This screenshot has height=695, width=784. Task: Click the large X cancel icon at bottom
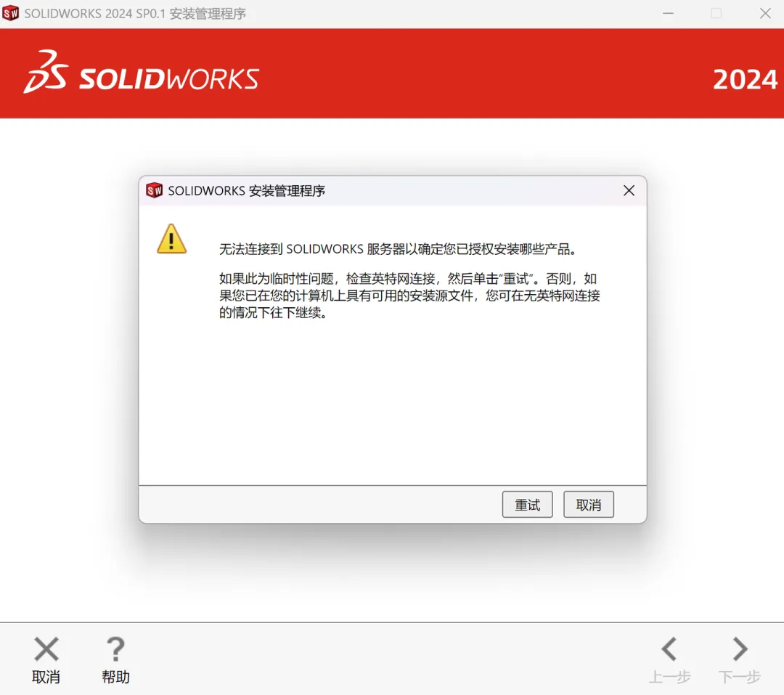click(x=46, y=649)
